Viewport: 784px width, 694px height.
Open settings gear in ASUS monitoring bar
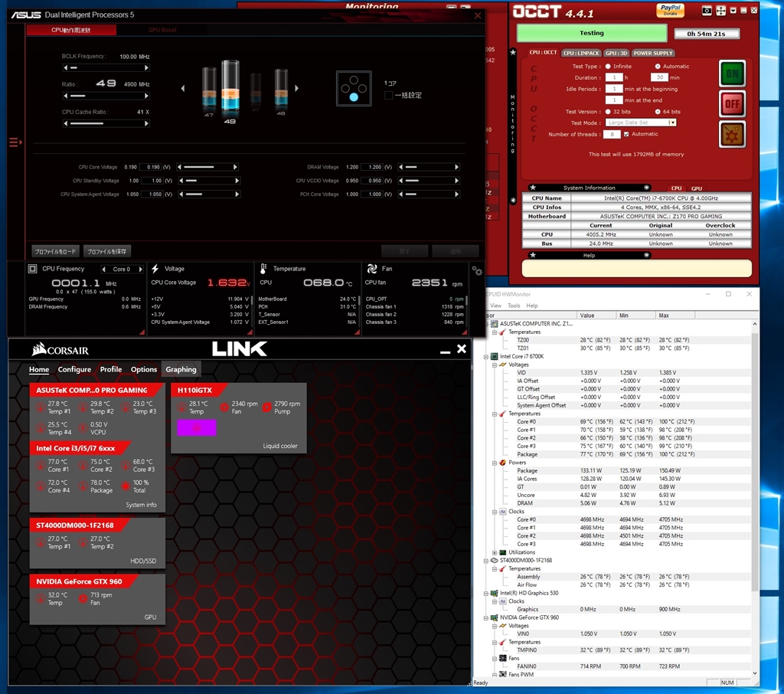pyautogui.click(x=477, y=270)
